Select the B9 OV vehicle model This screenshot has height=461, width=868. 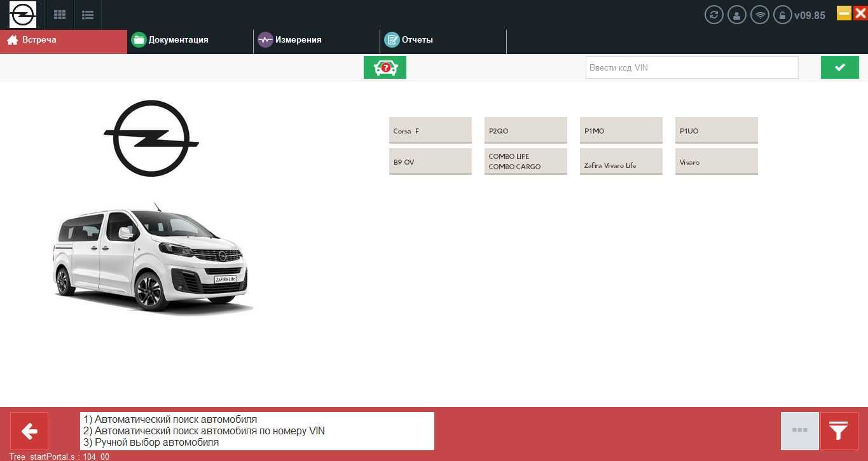click(431, 162)
